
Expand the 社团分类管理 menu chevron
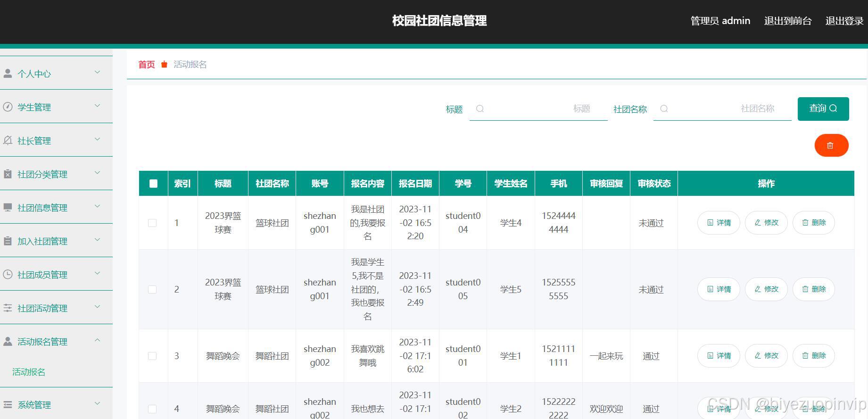pyautogui.click(x=98, y=173)
